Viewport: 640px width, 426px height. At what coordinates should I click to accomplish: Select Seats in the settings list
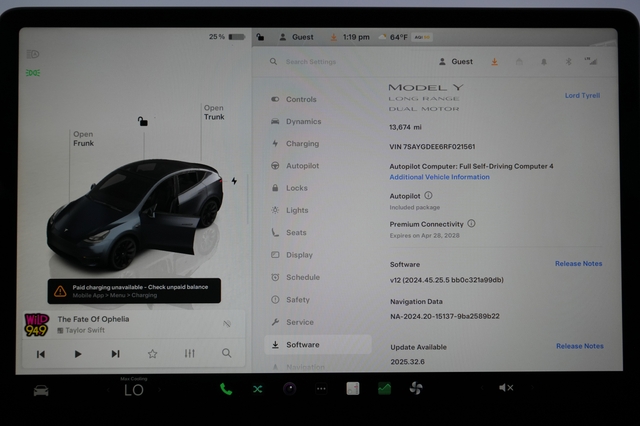296,233
